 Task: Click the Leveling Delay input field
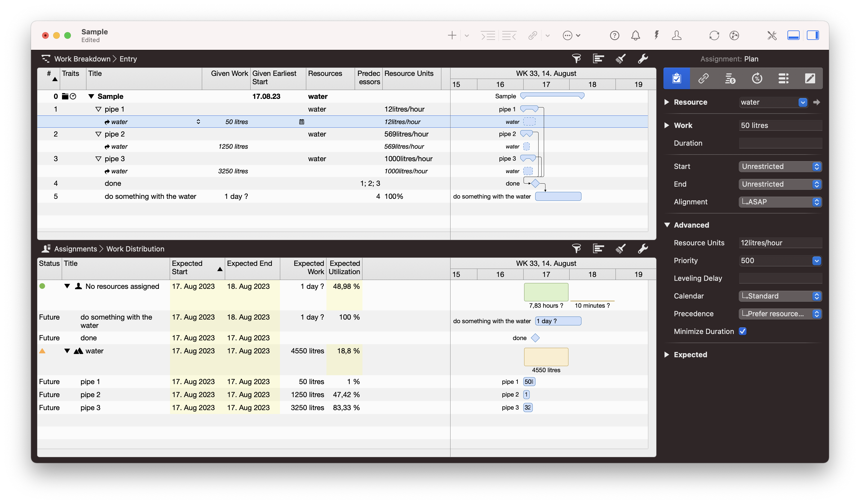pos(781,278)
